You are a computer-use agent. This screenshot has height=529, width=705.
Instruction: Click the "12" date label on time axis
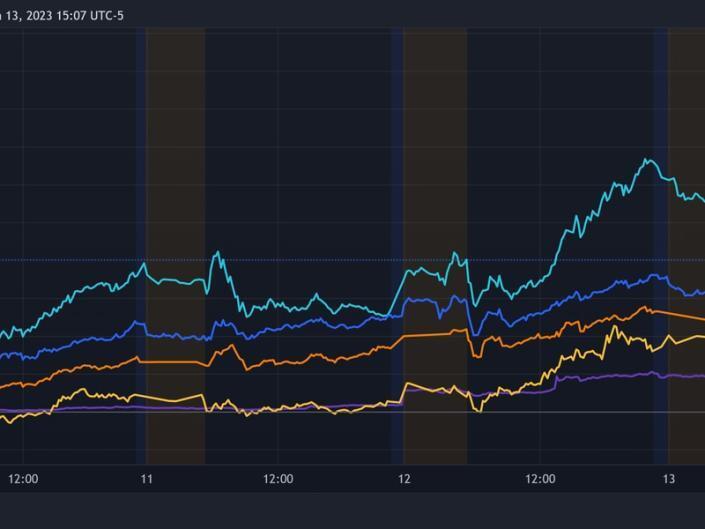coord(403,479)
